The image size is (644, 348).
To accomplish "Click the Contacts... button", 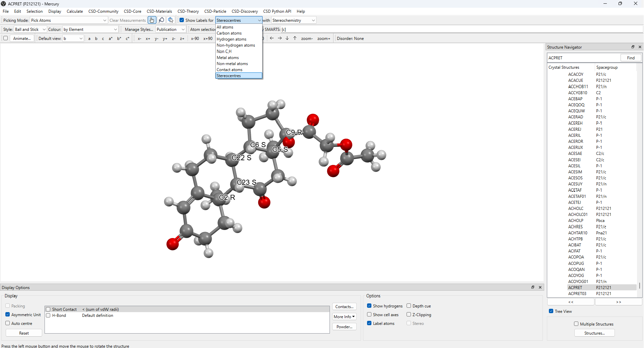I will coord(344,307).
